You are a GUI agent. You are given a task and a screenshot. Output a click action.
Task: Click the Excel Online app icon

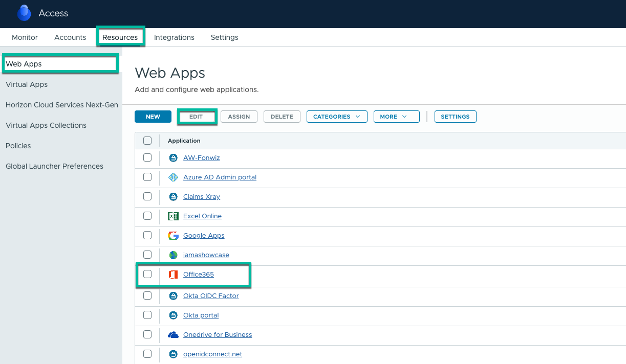[x=173, y=216]
